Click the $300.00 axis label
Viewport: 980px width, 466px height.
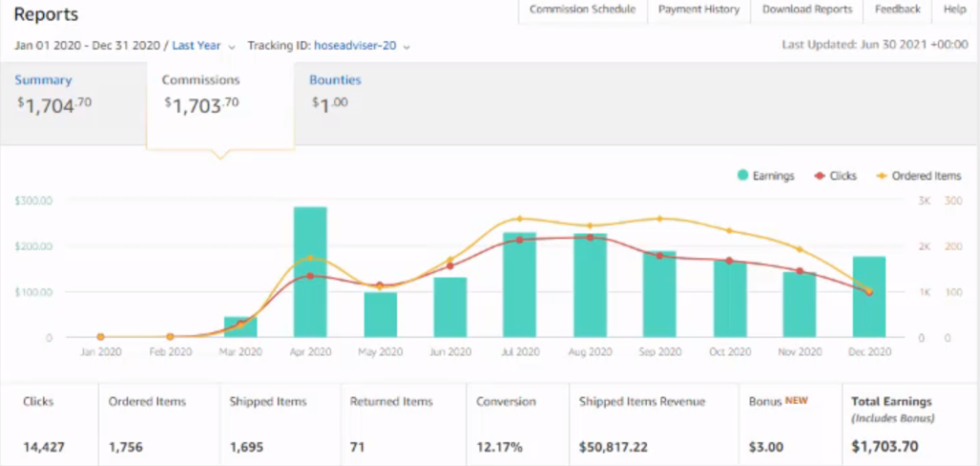coord(33,201)
